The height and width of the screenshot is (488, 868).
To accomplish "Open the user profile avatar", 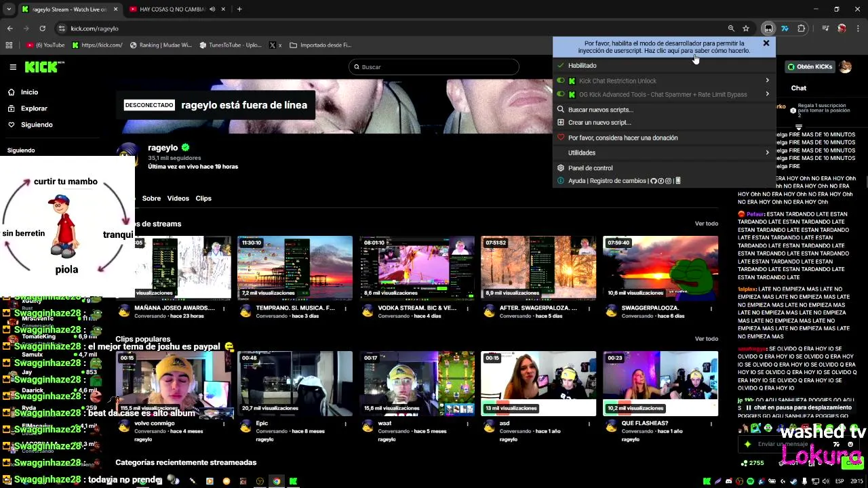I will point(845,66).
